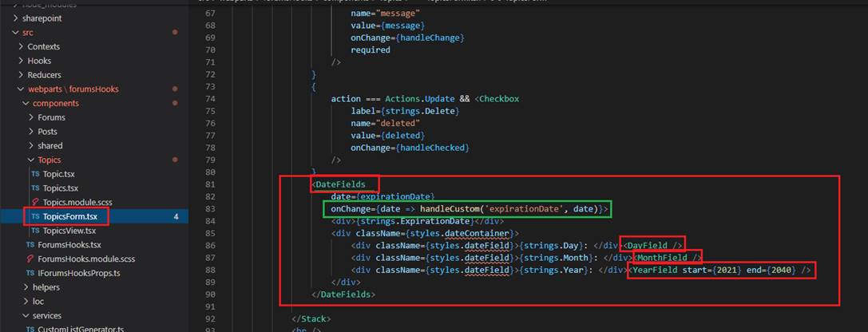Click line number 81 in the gutter
Viewport: 868px width, 332px height.
point(211,184)
